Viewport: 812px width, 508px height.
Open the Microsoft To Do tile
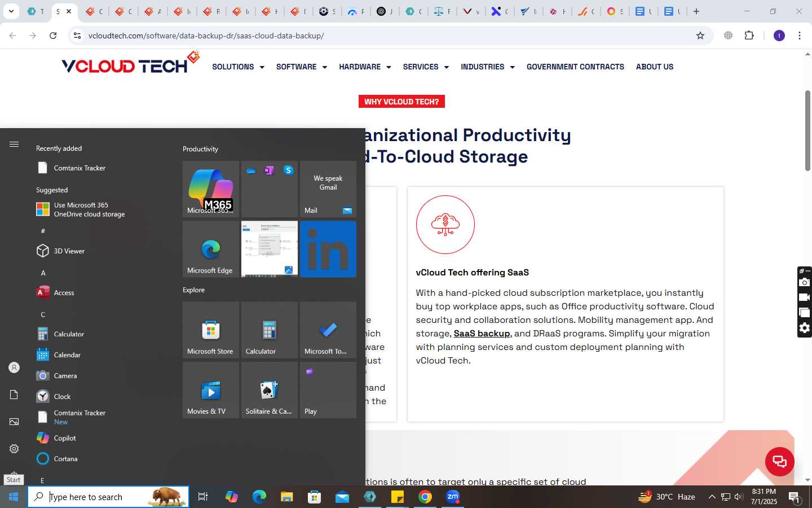(328, 330)
